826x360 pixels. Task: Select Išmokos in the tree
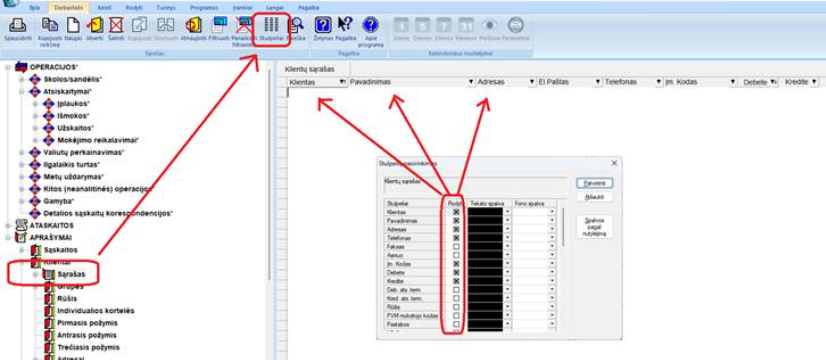coord(73,115)
